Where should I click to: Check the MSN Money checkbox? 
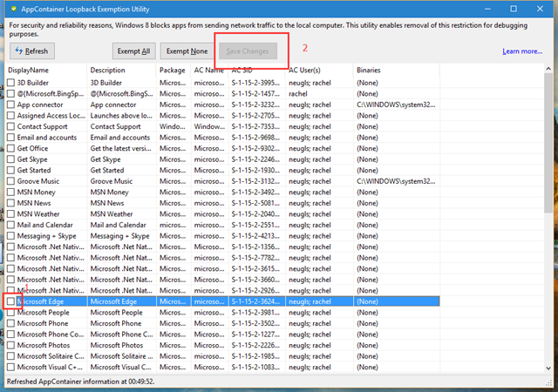click(x=10, y=193)
